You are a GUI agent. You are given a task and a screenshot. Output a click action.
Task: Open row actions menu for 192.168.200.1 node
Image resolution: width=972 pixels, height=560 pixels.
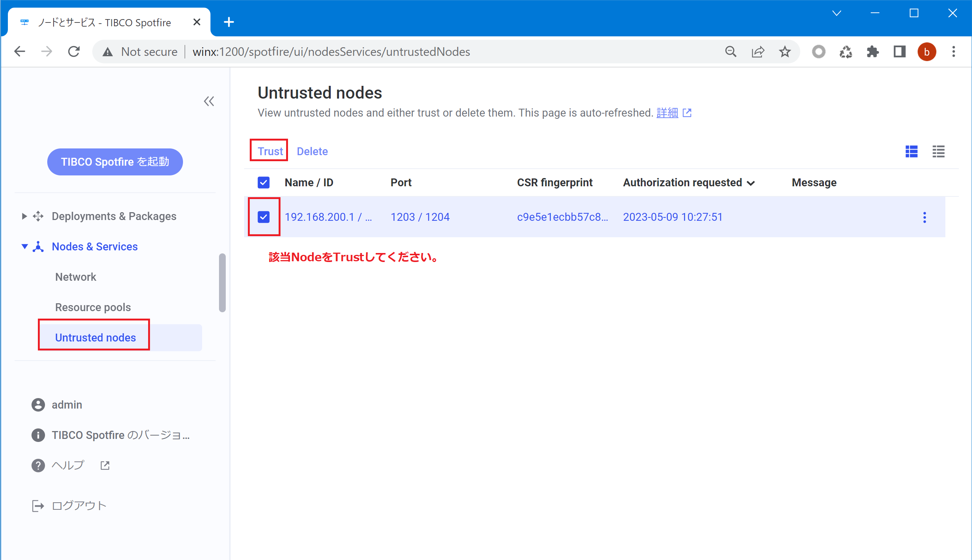pyautogui.click(x=925, y=217)
